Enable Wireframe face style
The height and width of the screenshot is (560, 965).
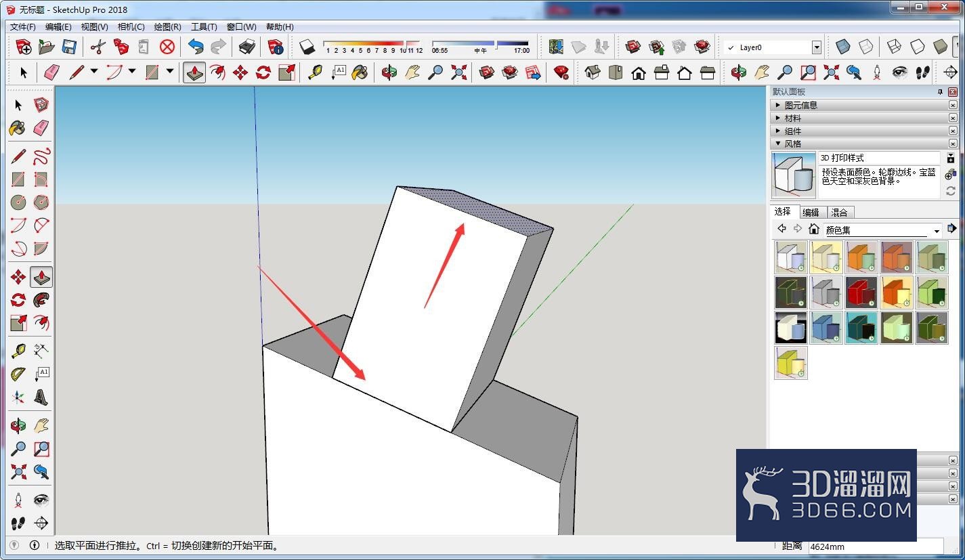tap(894, 47)
